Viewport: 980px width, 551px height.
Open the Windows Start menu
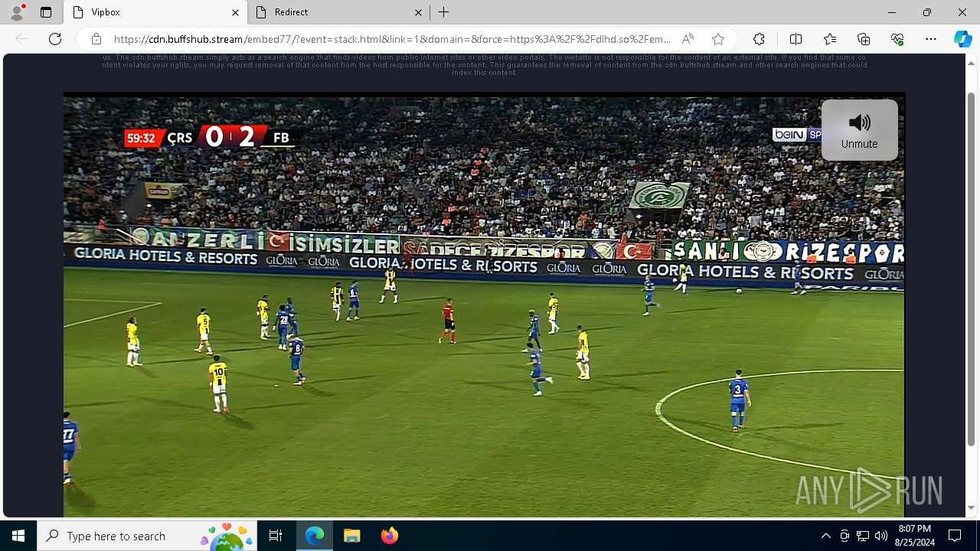(18, 536)
